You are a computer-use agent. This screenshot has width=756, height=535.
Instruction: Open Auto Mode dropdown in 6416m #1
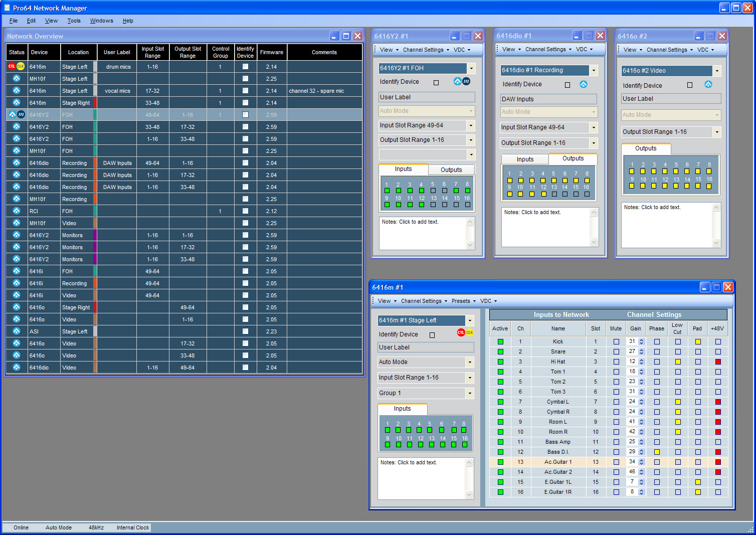click(x=470, y=362)
